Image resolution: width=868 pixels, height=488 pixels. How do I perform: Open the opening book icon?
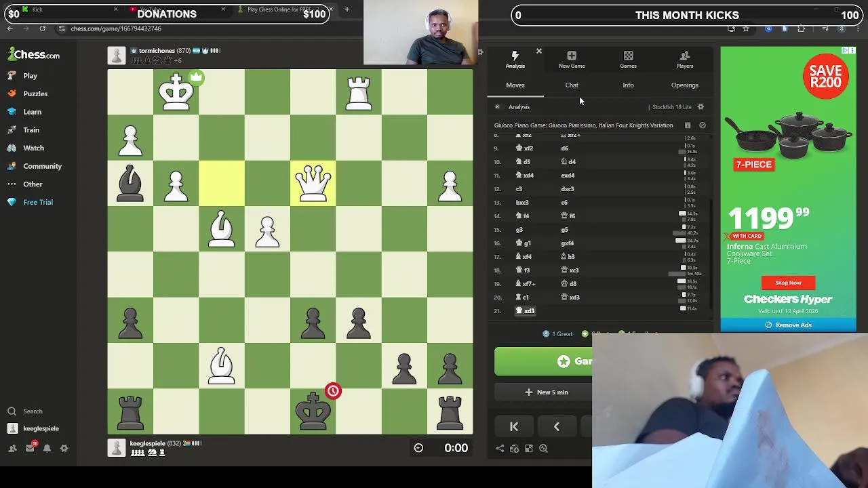[688, 125]
